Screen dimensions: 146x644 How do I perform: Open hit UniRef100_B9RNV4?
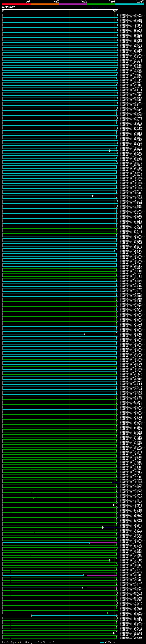click(x=131, y=22)
